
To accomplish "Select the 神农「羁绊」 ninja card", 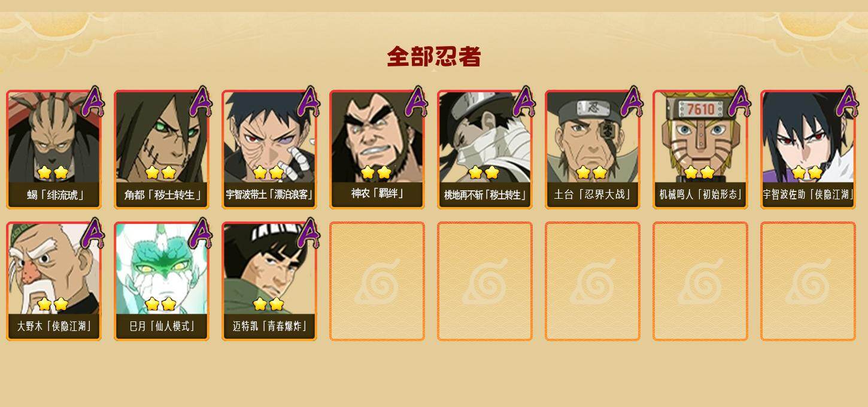I will pyautogui.click(x=377, y=150).
